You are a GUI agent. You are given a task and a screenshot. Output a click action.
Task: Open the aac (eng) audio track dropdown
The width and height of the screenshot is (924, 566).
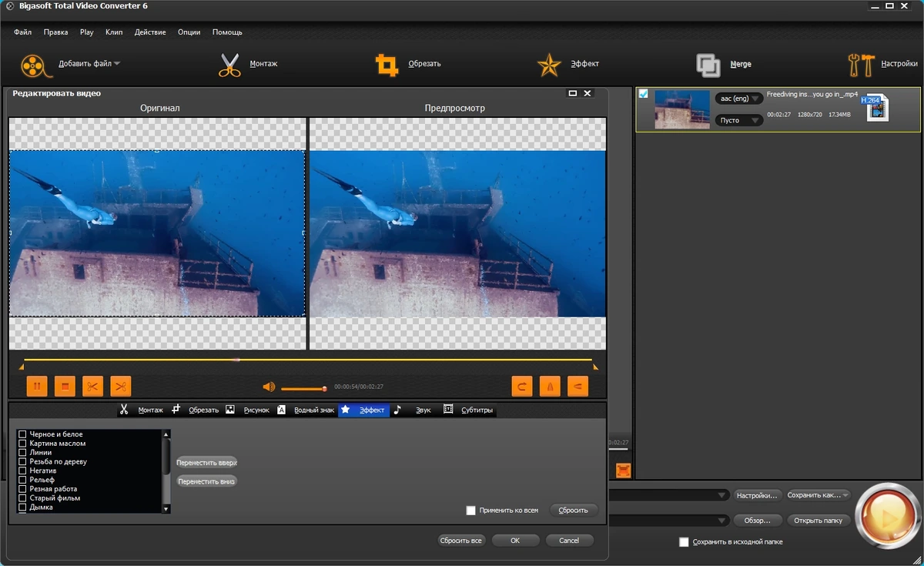738,99
